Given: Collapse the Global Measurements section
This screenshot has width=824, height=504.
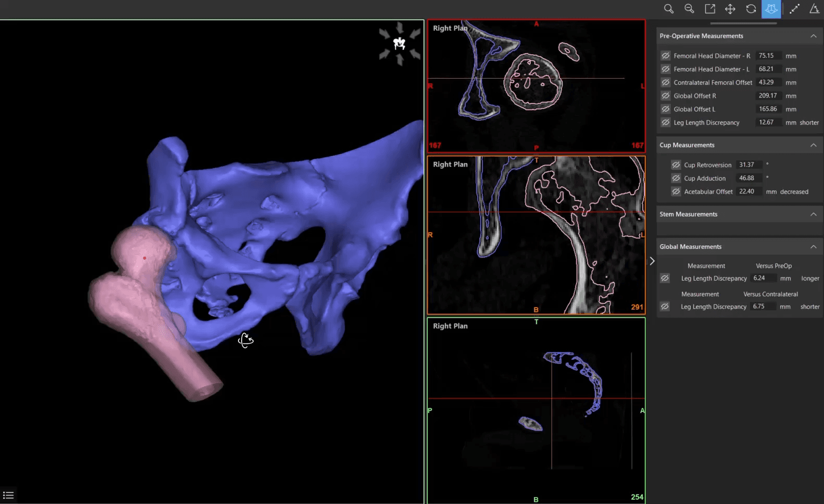Looking at the screenshot, I should point(814,247).
